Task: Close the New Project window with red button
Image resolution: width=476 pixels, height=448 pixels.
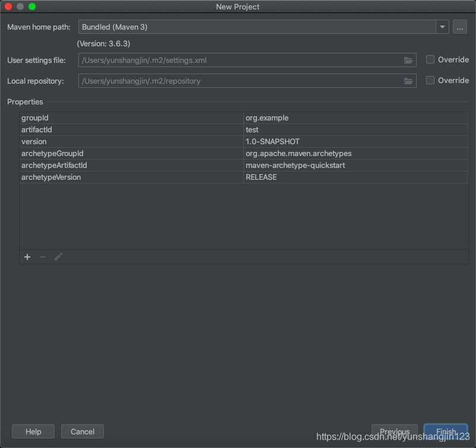Action: (x=8, y=7)
